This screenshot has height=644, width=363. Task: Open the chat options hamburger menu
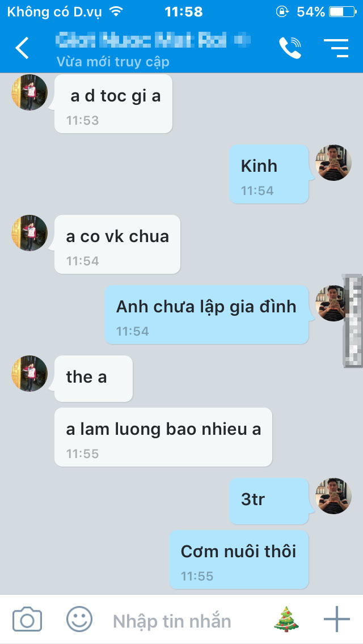tap(336, 48)
